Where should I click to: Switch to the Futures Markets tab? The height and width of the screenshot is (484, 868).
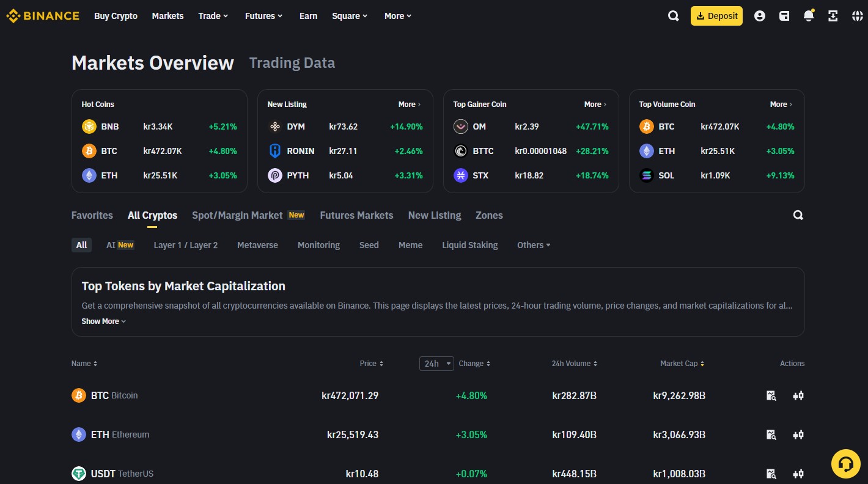(356, 215)
